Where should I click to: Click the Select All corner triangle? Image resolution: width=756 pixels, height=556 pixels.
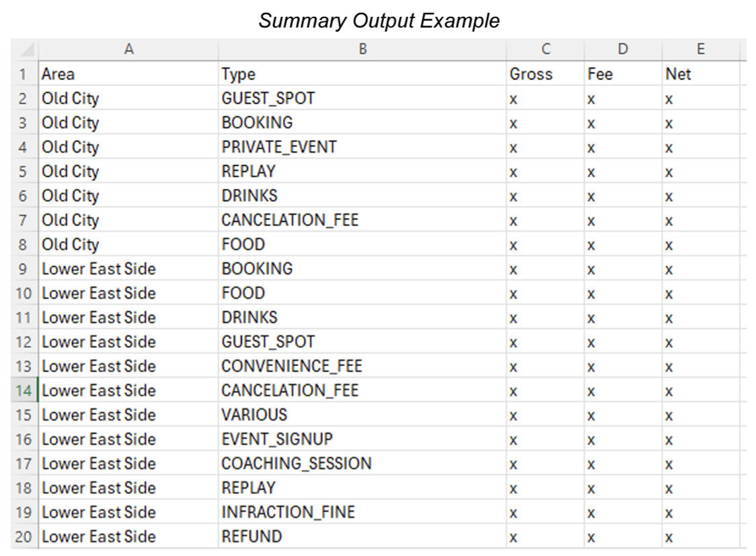[26, 50]
